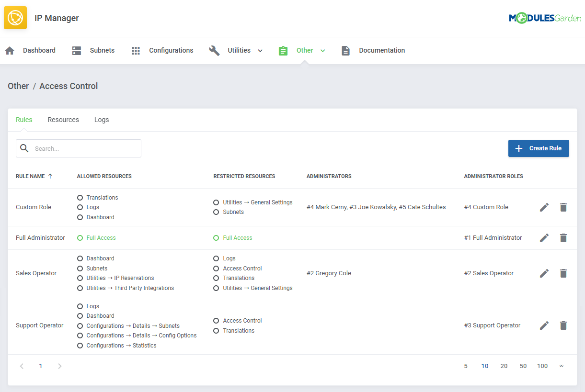The width and height of the screenshot is (585, 392).
Task: Show 10 entries per page
Action: point(485,366)
